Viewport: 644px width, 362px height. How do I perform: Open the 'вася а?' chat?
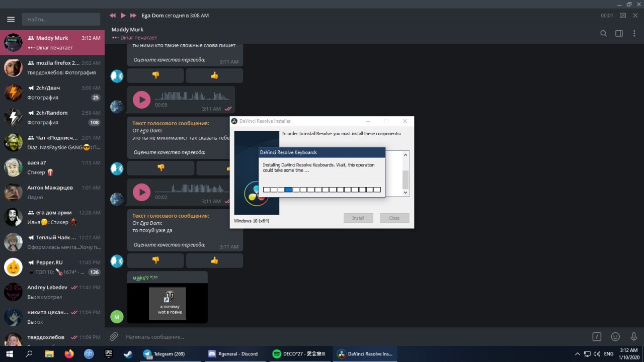click(x=52, y=167)
